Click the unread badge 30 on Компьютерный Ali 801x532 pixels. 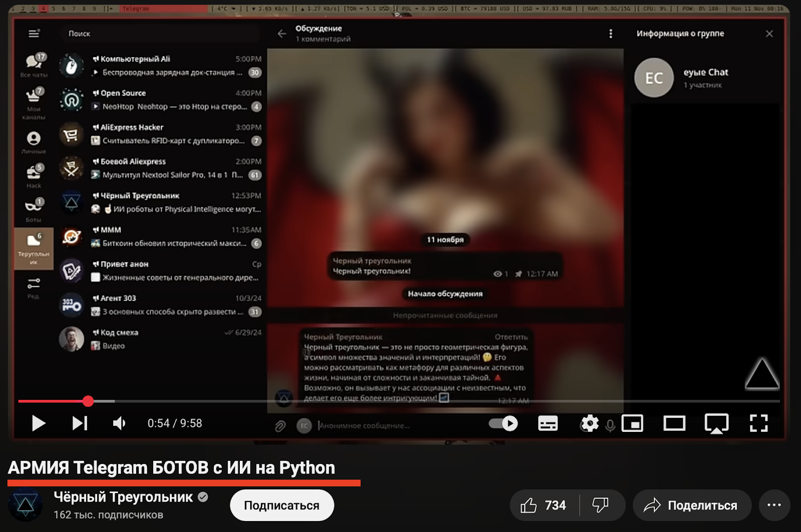coord(255,73)
